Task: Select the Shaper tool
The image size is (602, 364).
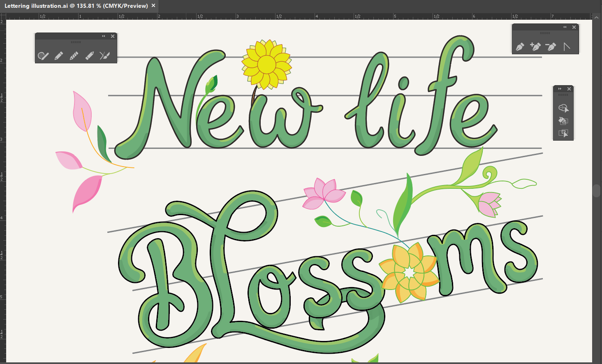Action: (x=43, y=56)
